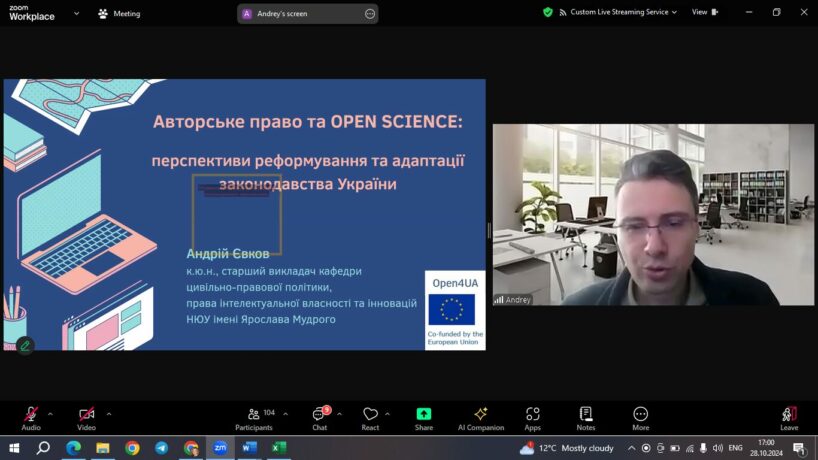Toggle the annotation pencil on shared screen
Screen dimensions: 818x460
[25, 345]
